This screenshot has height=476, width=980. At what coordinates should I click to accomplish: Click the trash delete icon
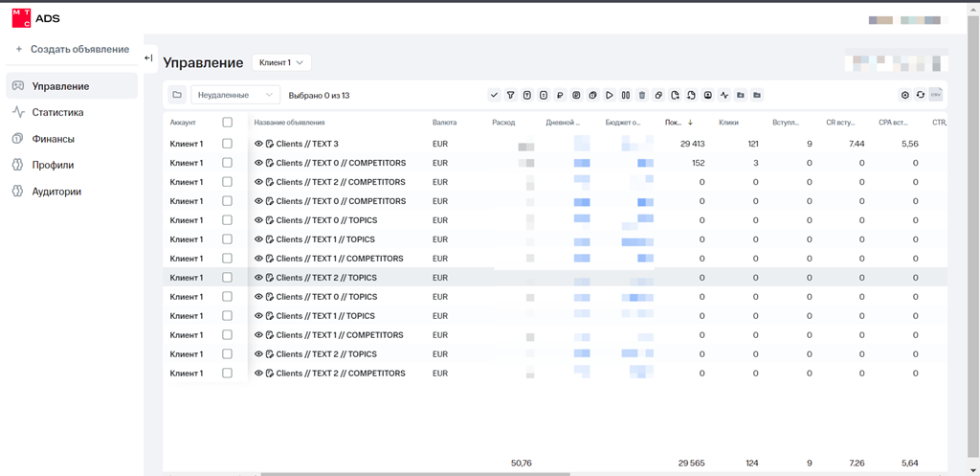[x=641, y=95]
